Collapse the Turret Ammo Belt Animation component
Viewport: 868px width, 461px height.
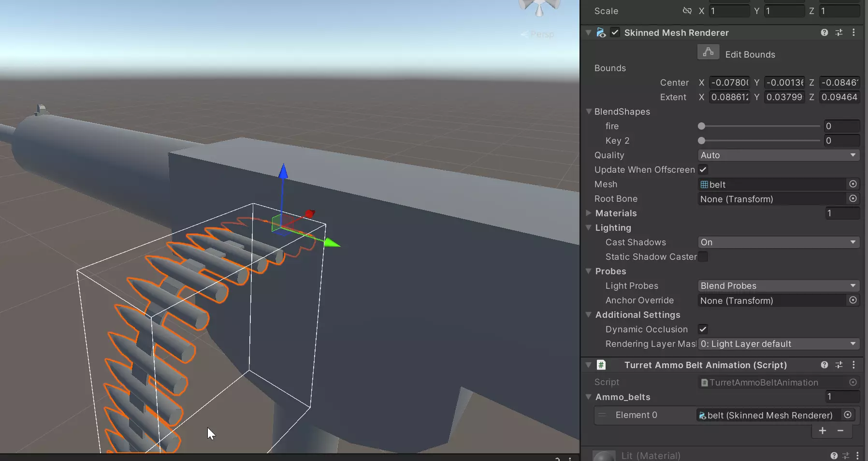pos(588,365)
